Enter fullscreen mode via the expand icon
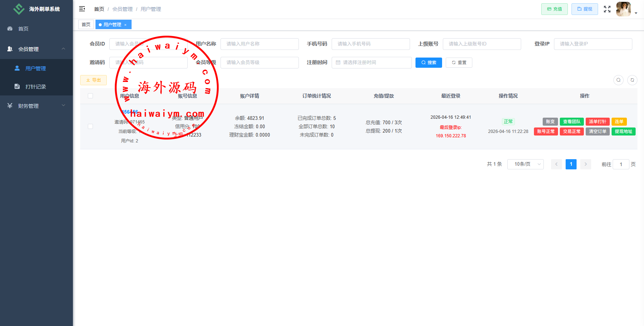The height and width of the screenshot is (326, 644). pos(607,9)
